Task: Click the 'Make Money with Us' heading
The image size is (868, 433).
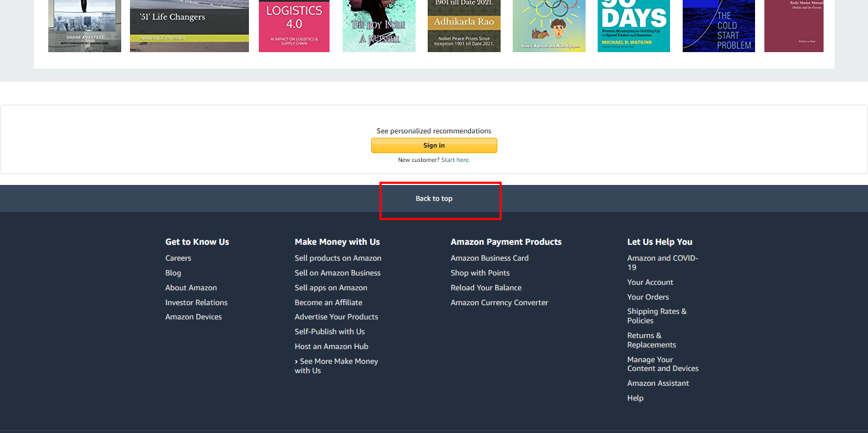Action: pyautogui.click(x=337, y=241)
